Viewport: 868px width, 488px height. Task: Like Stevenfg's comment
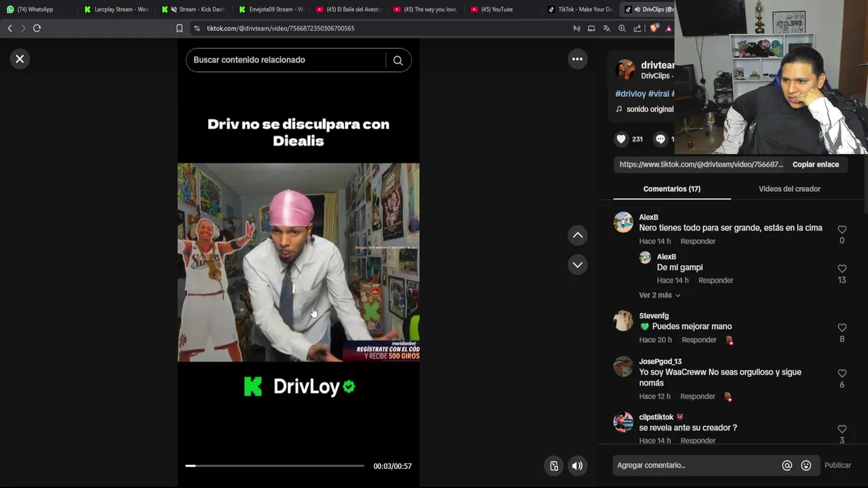click(842, 327)
